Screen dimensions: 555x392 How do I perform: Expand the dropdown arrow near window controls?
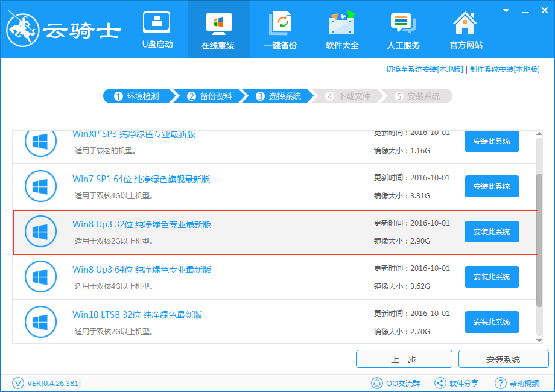[x=506, y=10]
